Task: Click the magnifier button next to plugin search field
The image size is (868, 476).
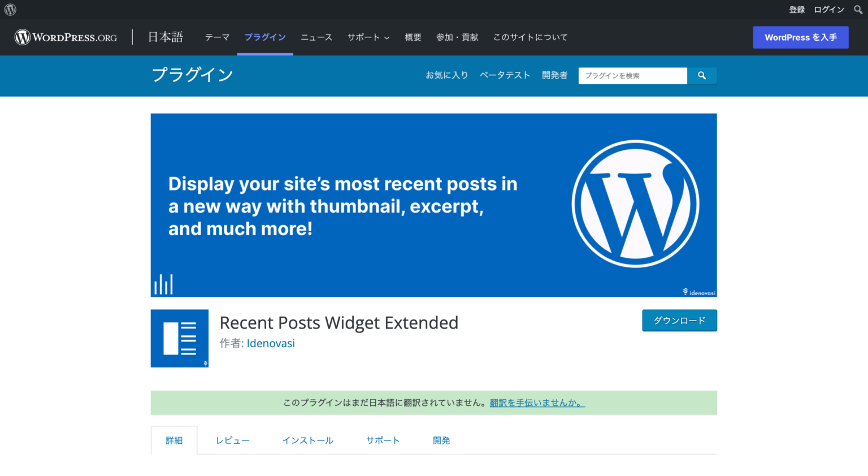Action: pos(702,75)
